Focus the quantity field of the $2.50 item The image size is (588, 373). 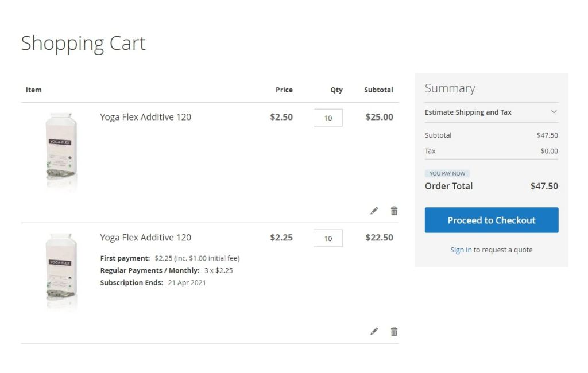328,118
